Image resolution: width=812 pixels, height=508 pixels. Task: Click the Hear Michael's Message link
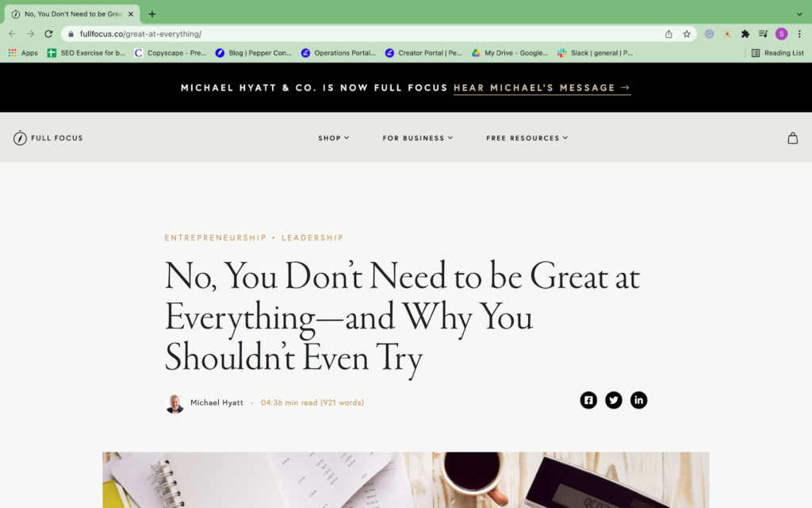pos(542,88)
